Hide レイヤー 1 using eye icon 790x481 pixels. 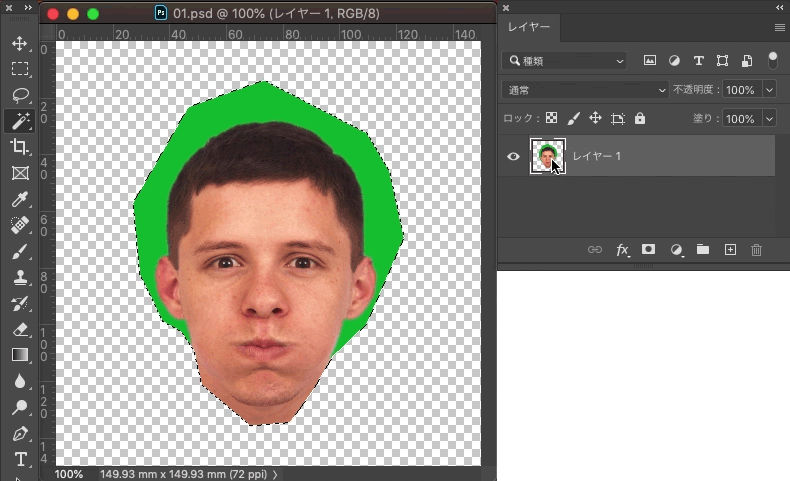tap(514, 156)
